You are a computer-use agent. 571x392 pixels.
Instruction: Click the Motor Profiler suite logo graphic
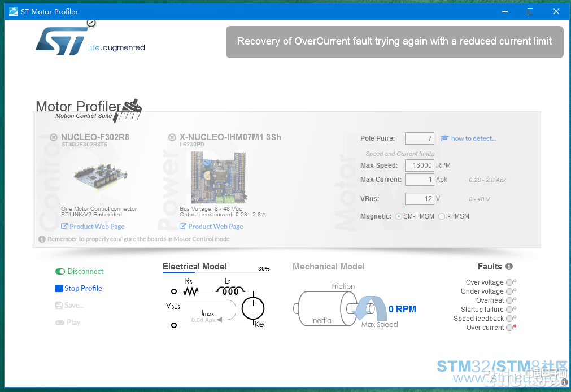pyautogui.click(x=128, y=110)
